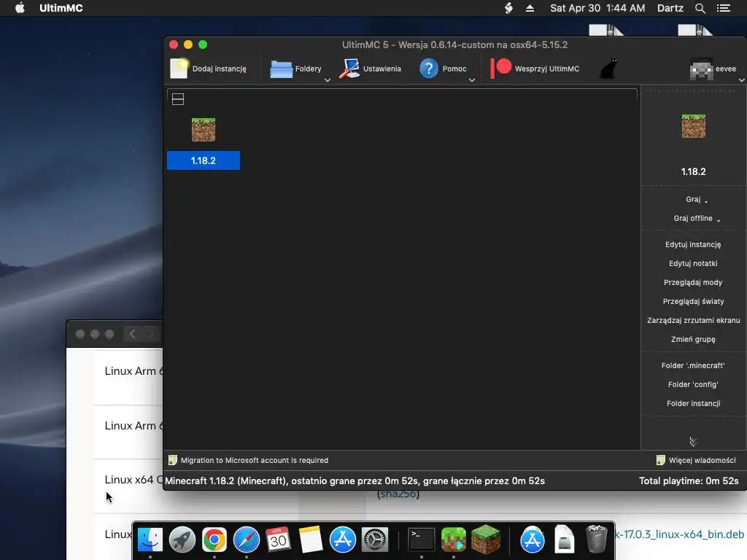Viewport: 747px width, 560px height.
Task: Click the eject icon in menu bar
Action: coord(530,7)
